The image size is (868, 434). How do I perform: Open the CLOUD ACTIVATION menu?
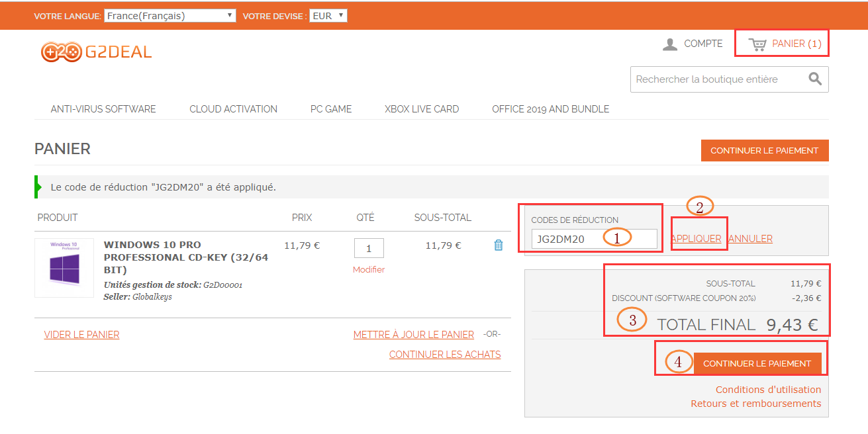(x=233, y=109)
